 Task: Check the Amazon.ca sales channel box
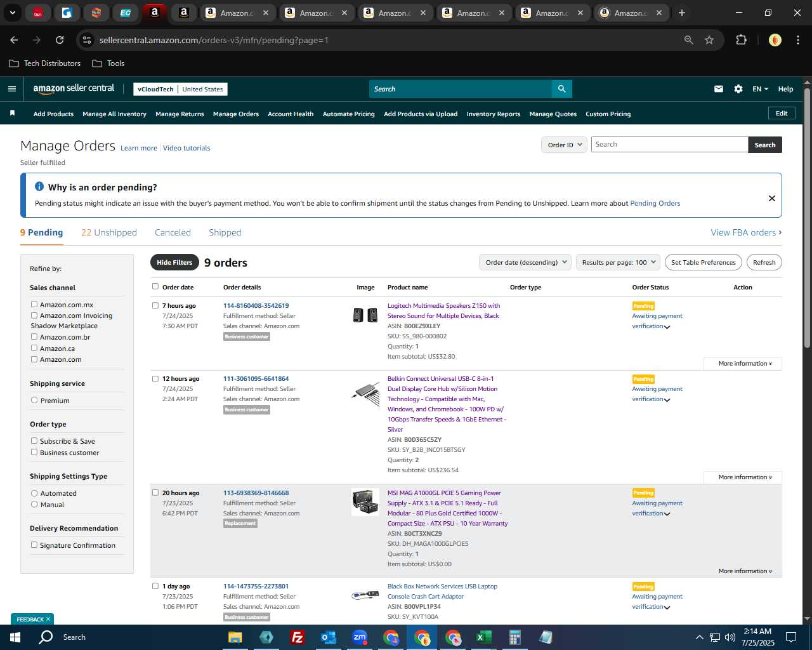(x=34, y=348)
